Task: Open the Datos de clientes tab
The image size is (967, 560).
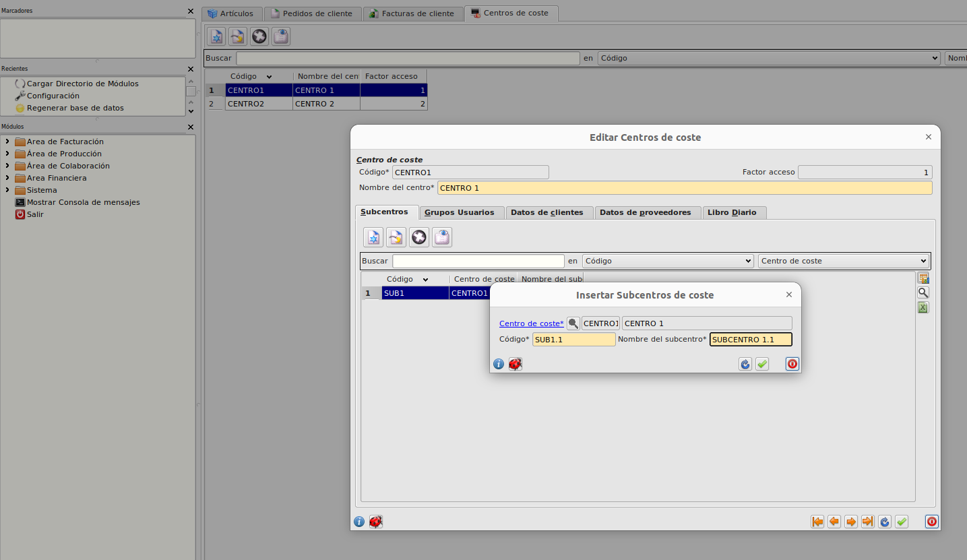Action: click(549, 212)
